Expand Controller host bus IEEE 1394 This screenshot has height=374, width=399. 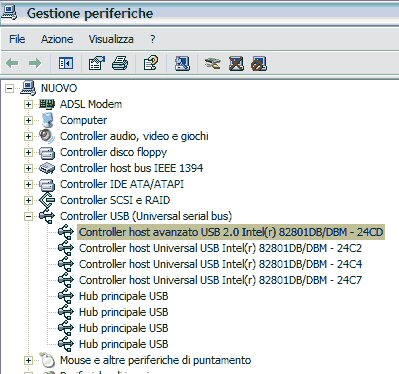(28, 168)
